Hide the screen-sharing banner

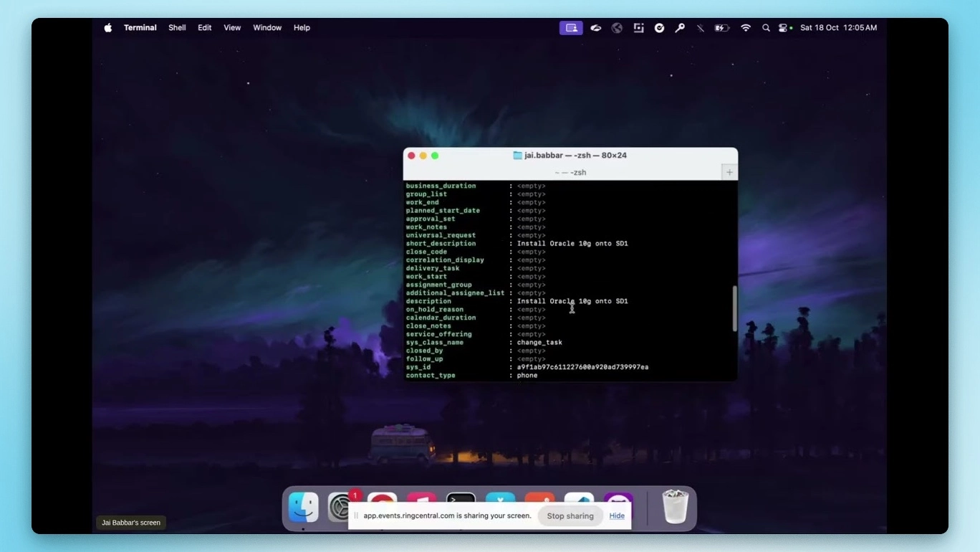tap(616, 515)
